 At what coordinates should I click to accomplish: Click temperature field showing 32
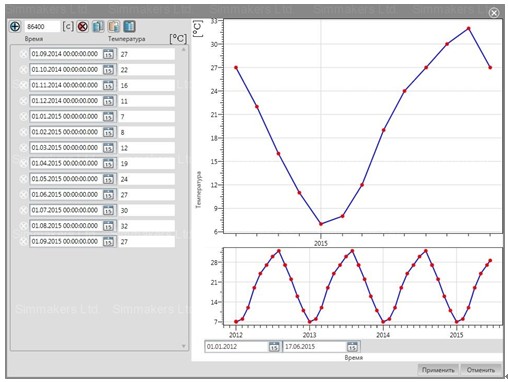[146, 226]
